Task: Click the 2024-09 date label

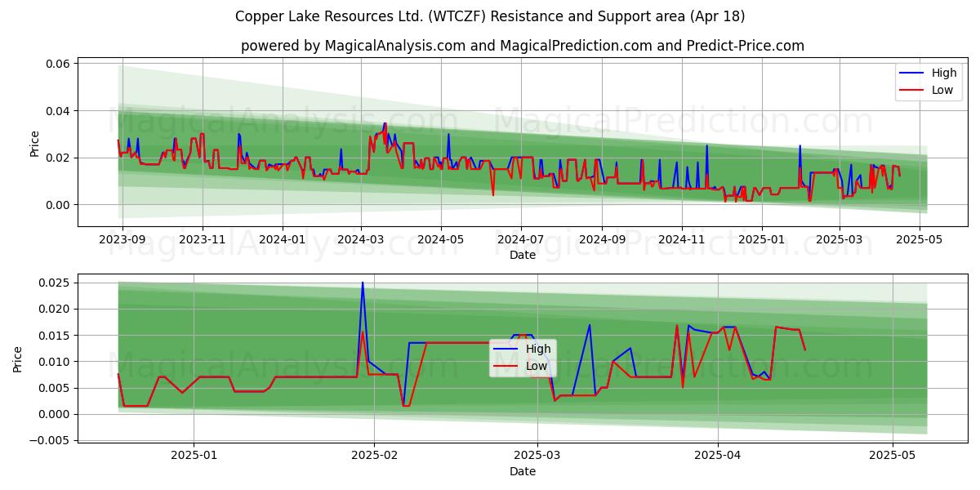Action: 601,239
